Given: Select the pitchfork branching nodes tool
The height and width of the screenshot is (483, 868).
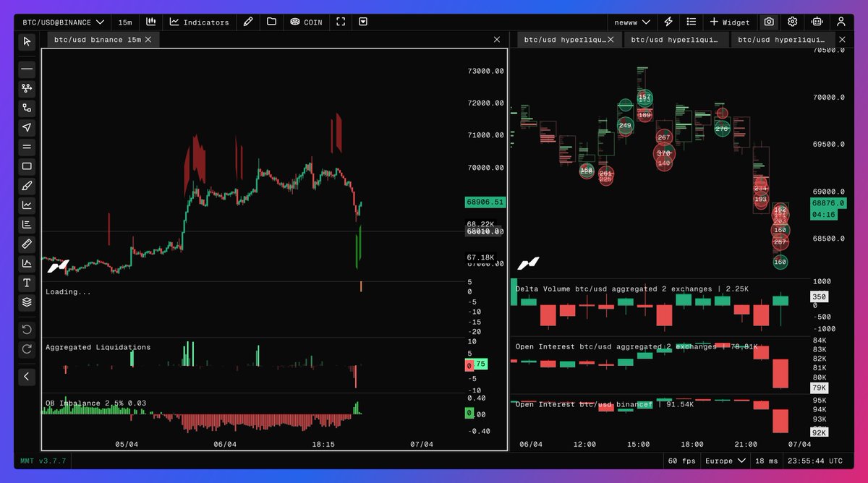Looking at the screenshot, I should (x=27, y=88).
